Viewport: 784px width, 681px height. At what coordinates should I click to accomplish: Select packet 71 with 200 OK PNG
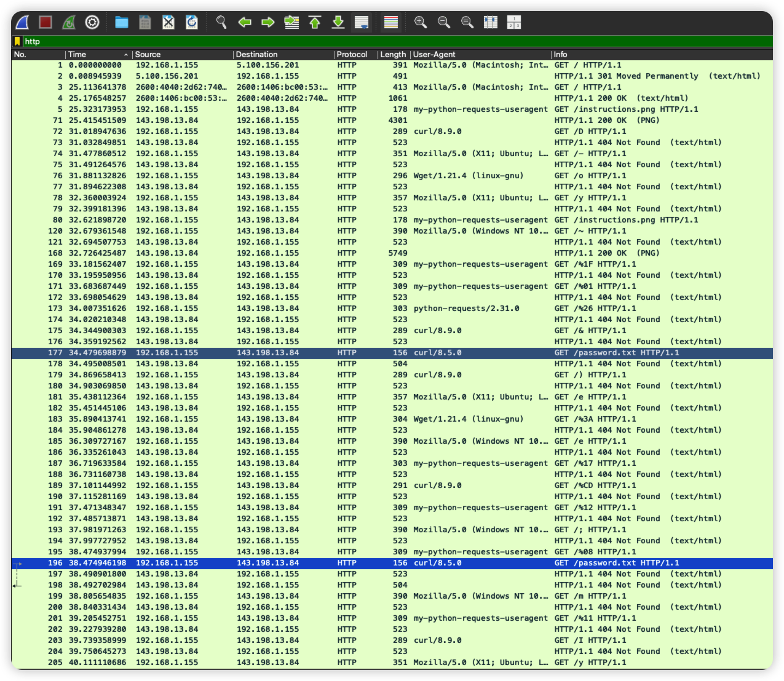click(392, 120)
